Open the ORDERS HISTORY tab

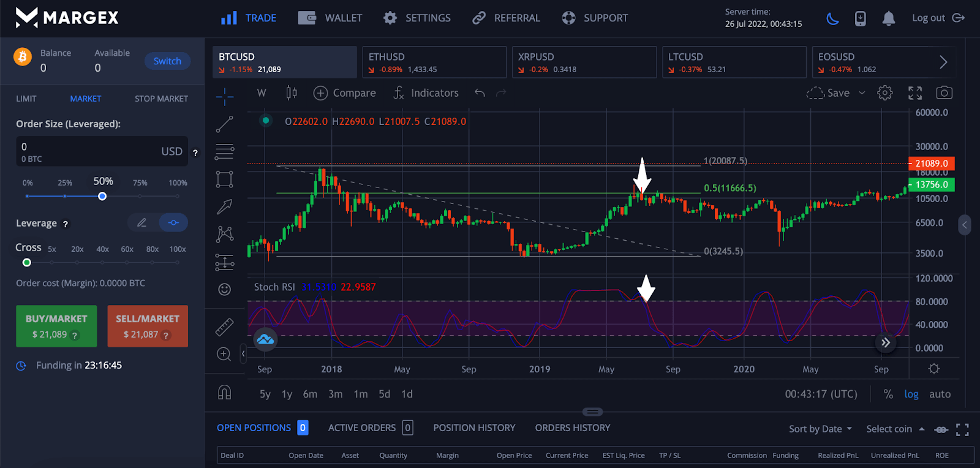tap(572, 428)
